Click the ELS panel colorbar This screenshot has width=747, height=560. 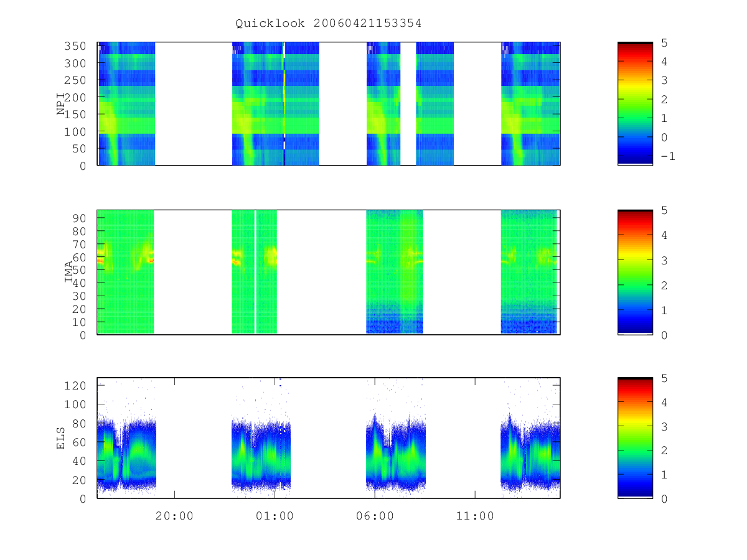635,438
